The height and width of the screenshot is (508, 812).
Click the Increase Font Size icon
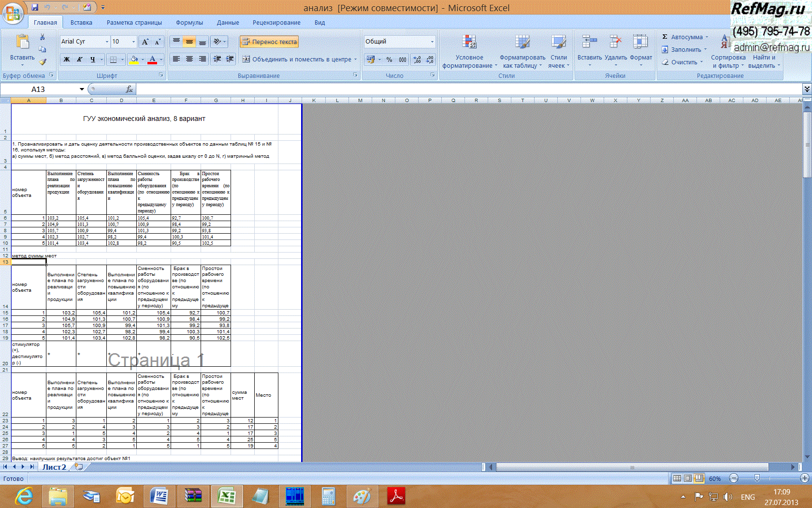pyautogui.click(x=145, y=42)
